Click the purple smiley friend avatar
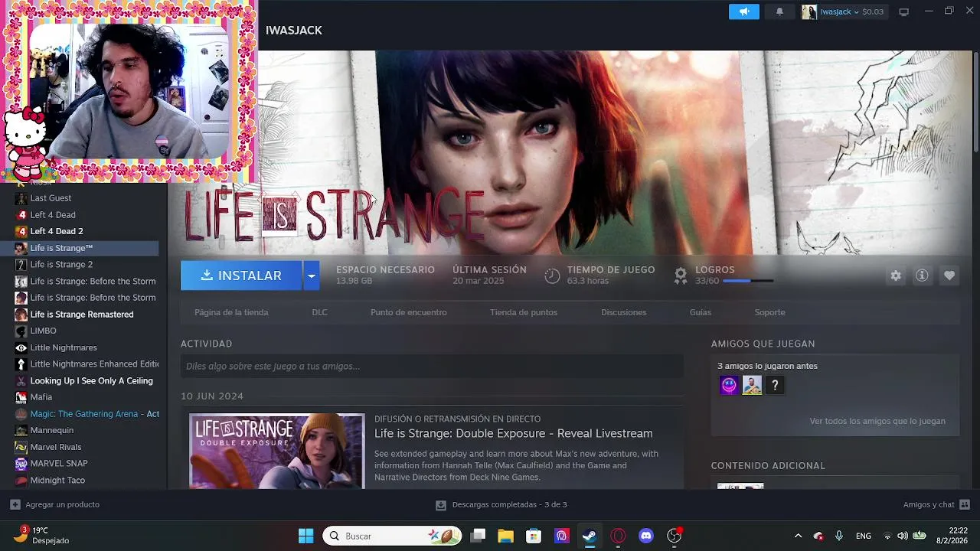This screenshot has height=551, width=980. point(729,386)
